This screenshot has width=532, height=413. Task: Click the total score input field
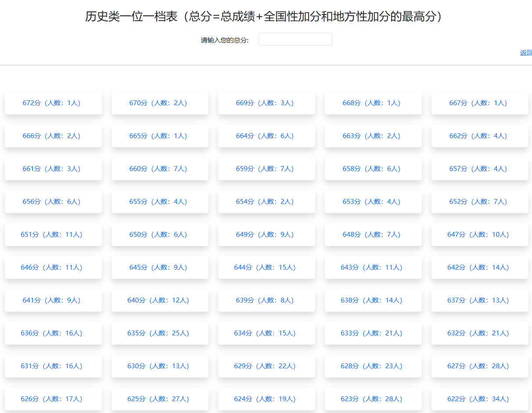(295, 39)
